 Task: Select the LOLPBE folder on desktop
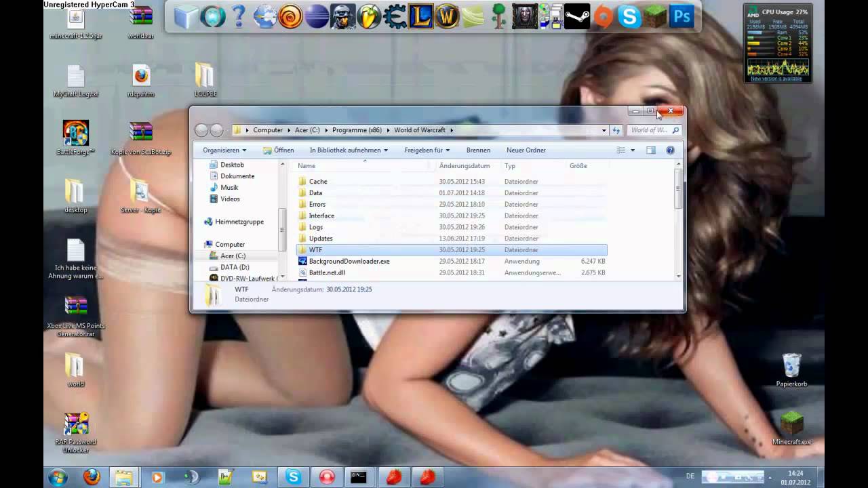[x=205, y=80]
